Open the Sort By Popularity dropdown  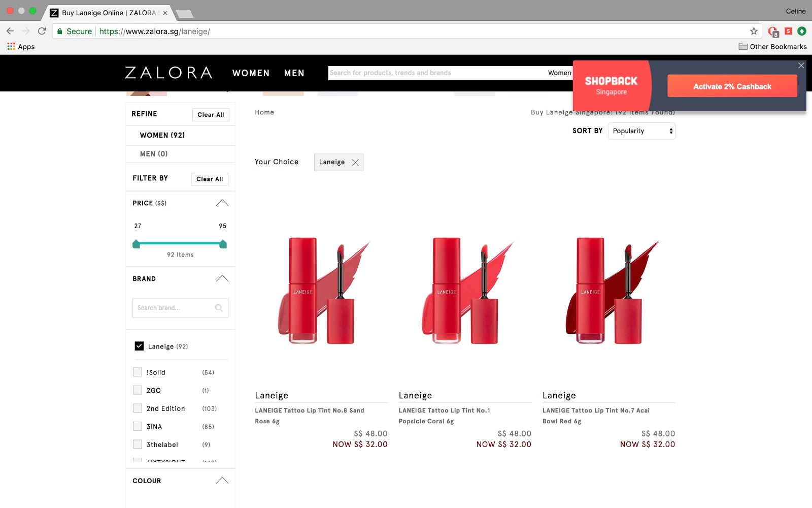click(x=641, y=131)
